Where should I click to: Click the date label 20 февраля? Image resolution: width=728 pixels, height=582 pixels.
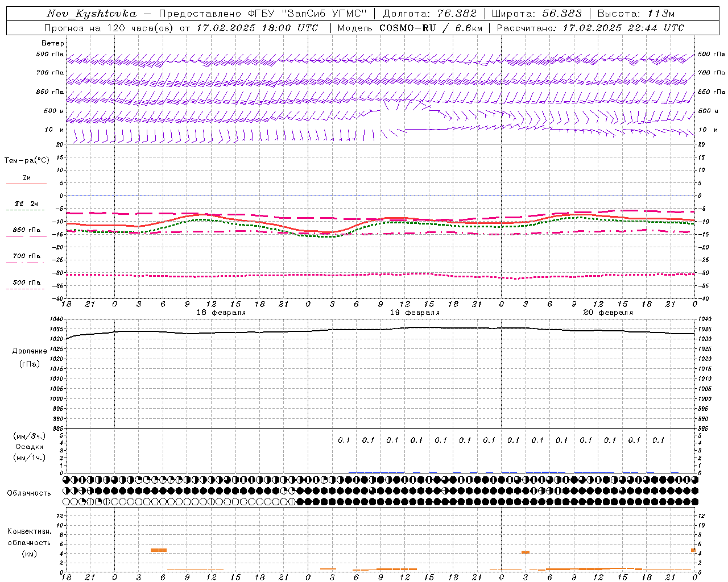(x=608, y=313)
